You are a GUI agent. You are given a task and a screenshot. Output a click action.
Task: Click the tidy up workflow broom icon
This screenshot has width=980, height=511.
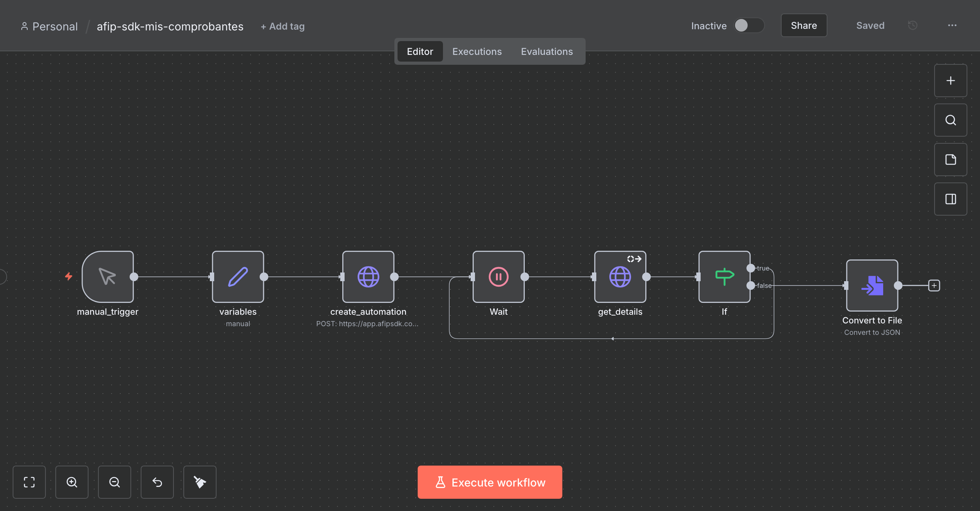pos(200,482)
